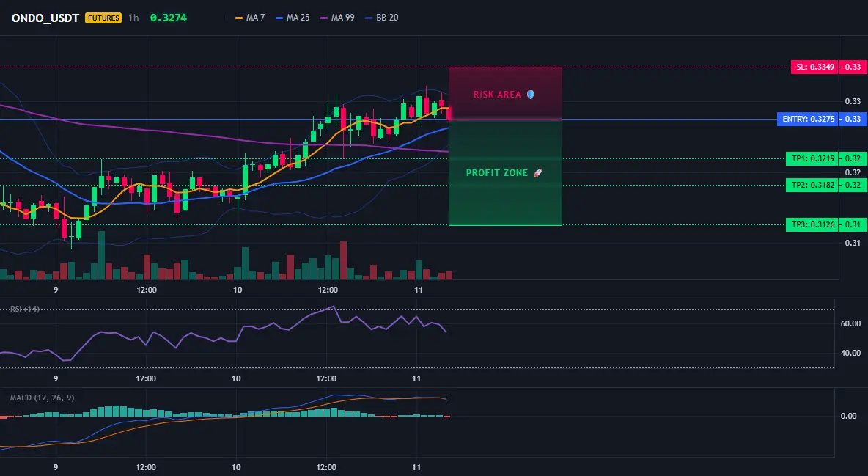Click the 40.00 RSI axis value
The image size is (868, 476).
click(850, 353)
